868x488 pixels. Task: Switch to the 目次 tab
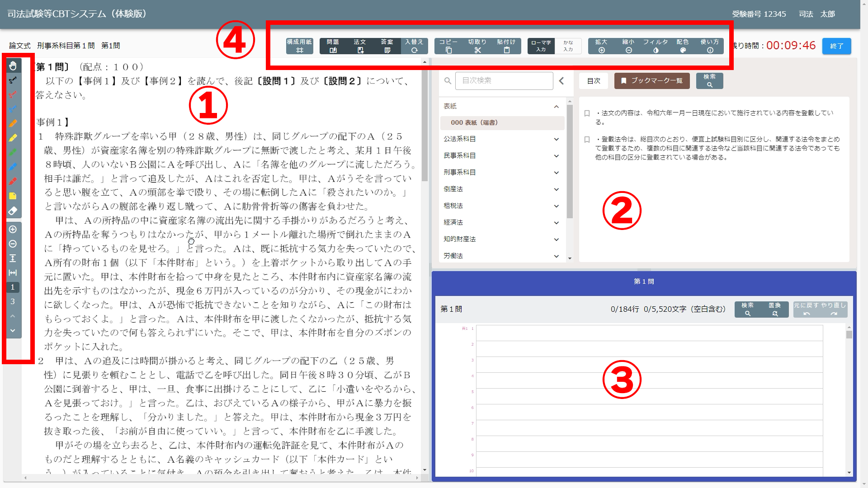coord(594,81)
